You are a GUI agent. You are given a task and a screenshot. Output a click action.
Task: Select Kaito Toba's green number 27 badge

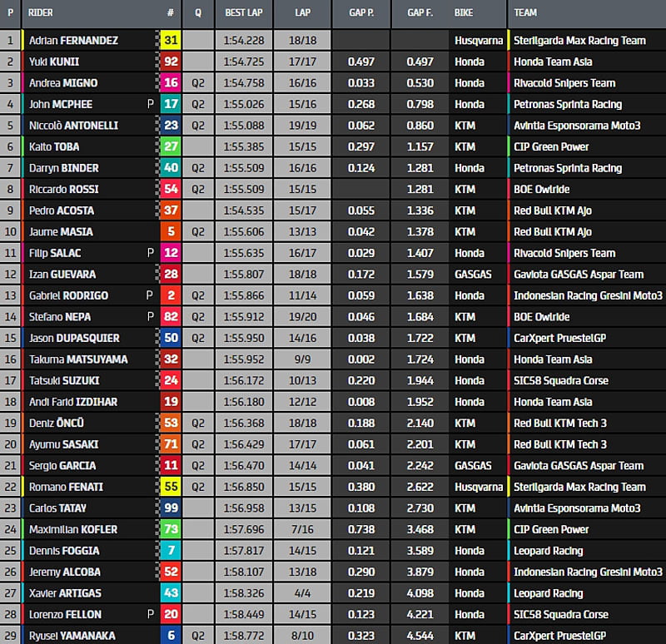click(171, 146)
